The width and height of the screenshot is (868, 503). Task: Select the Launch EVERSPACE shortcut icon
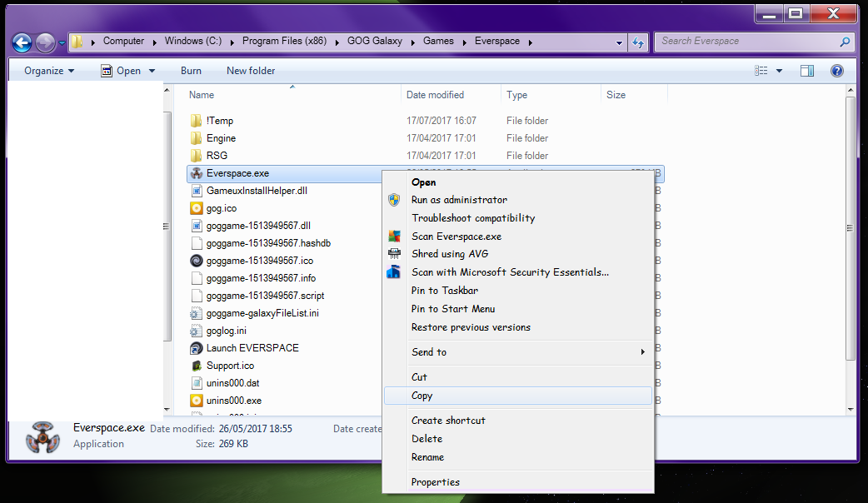[x=196, y=348]
